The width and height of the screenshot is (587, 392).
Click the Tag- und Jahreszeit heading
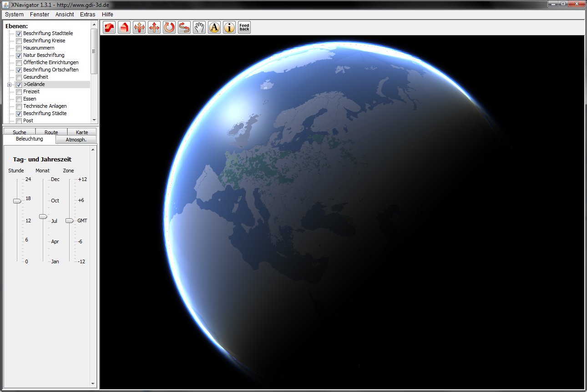42,160
